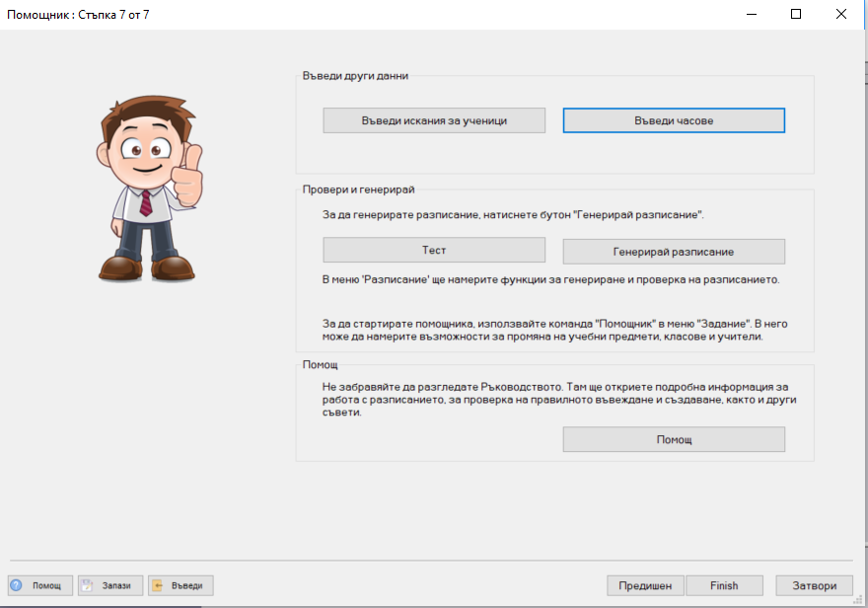The height and width of the screenshot is (608, 868).
Task: Click the text mentioning menu 'Разписание'
Action: tap(550, 279)
